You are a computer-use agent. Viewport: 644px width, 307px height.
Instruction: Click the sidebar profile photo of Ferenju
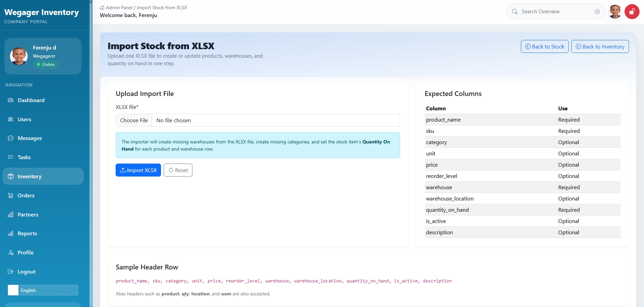click(19, 56)
